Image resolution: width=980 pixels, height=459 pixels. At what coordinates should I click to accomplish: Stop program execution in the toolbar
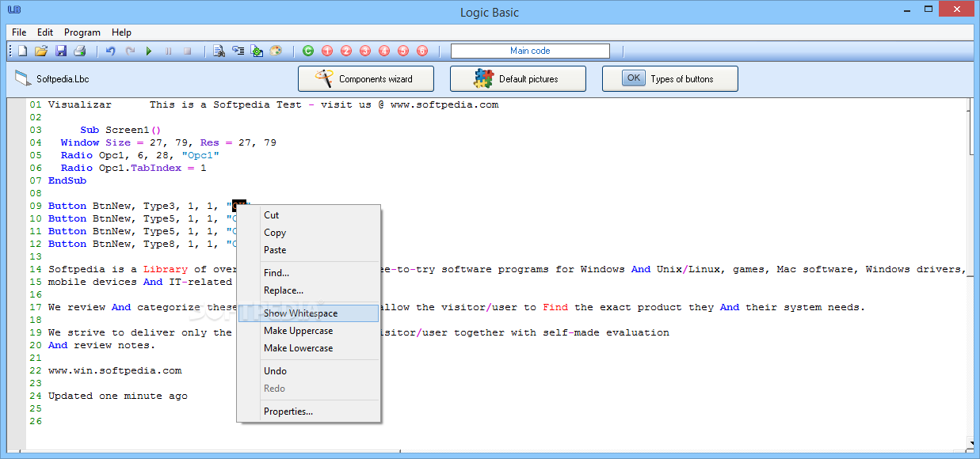(188, 51)
